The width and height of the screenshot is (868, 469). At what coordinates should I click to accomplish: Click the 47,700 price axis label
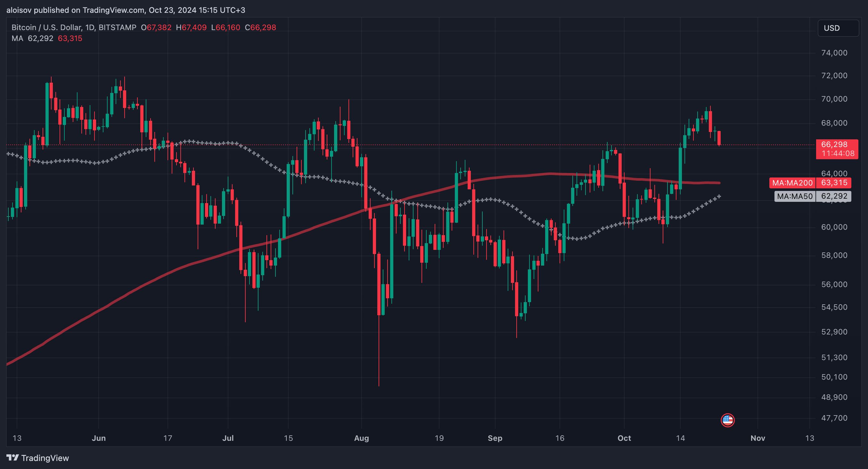tap(834, 418)
